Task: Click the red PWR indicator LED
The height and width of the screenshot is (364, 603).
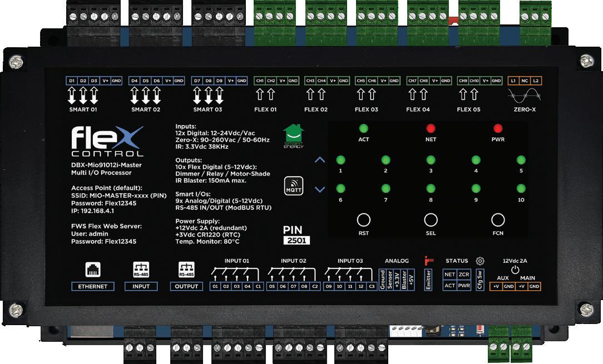Action: [x=498, y=128]
